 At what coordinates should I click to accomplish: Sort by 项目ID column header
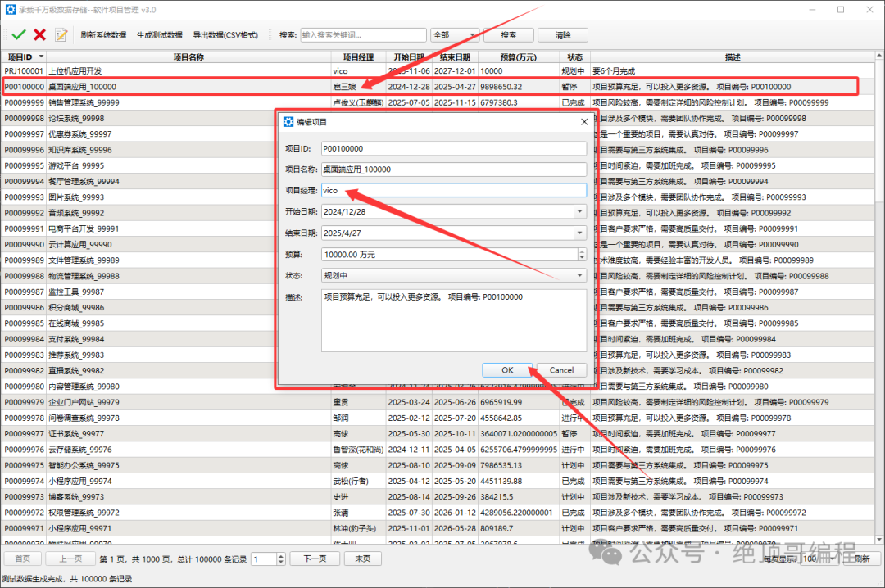pos(23,57)
